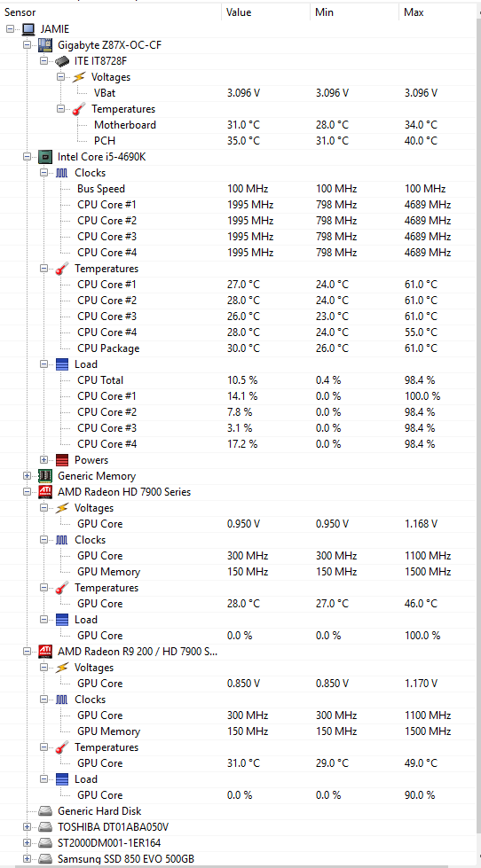Click the red Powers icon under the CPU
481x868 pixels.
click(63, 460)
